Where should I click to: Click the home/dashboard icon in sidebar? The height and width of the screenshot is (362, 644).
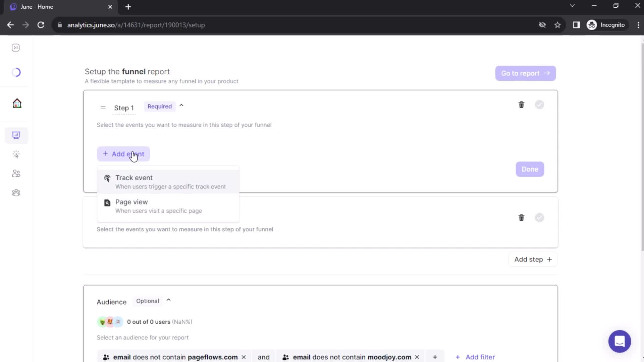16,103
